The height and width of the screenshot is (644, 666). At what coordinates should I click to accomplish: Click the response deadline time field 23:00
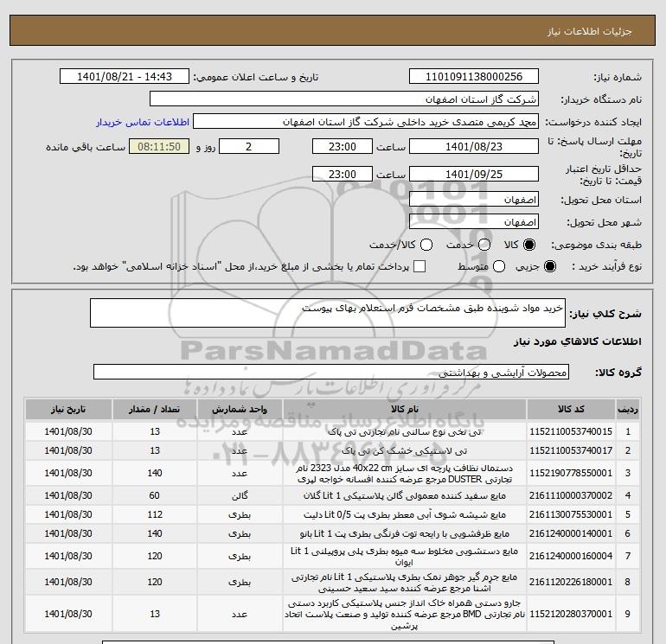pyautogui.click(x=343, y=146)
